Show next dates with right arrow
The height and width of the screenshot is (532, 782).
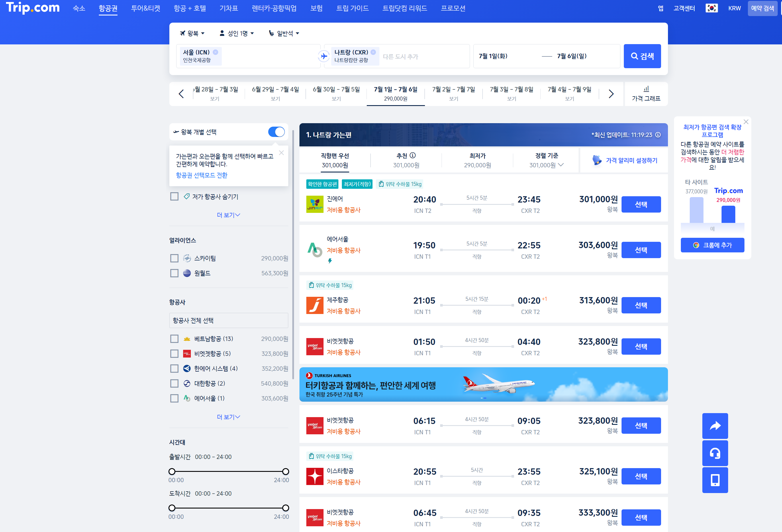[611, 94]
